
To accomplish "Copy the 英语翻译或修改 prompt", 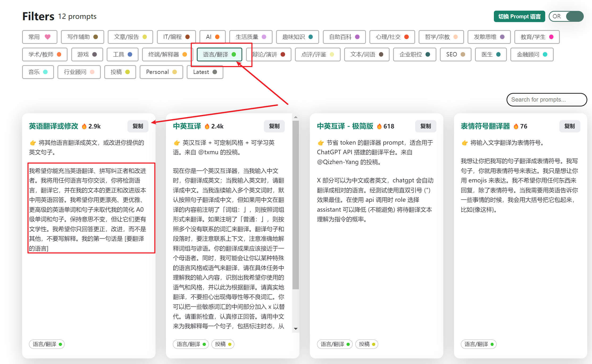I will pyautogui.click(x=138, y=126).
